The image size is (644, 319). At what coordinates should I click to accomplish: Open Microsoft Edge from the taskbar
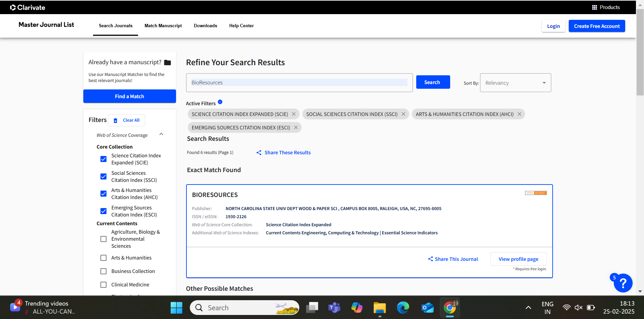pyautogui.click(x=403, y=308)
